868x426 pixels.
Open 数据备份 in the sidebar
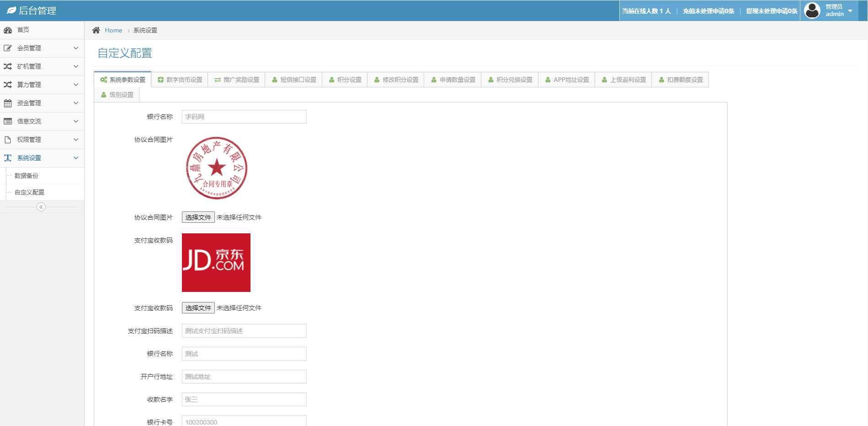point(27,176)
